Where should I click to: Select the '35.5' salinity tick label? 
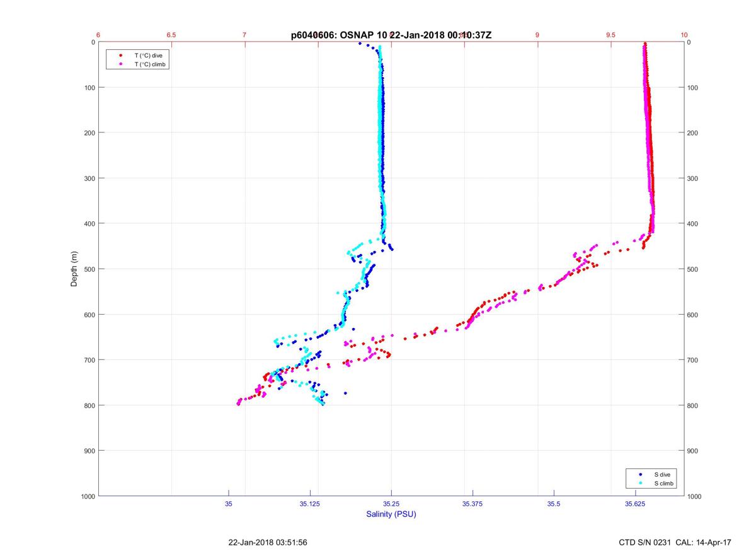click(554, 504)
